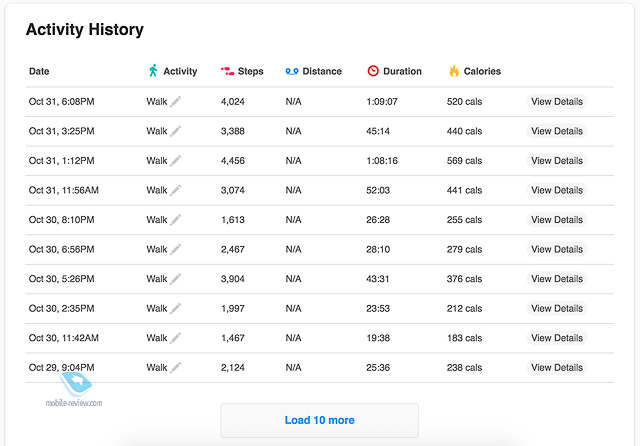
Task: Edit activity type for Oct 31, 6:08PM walk
Action: tap(176, 101)
